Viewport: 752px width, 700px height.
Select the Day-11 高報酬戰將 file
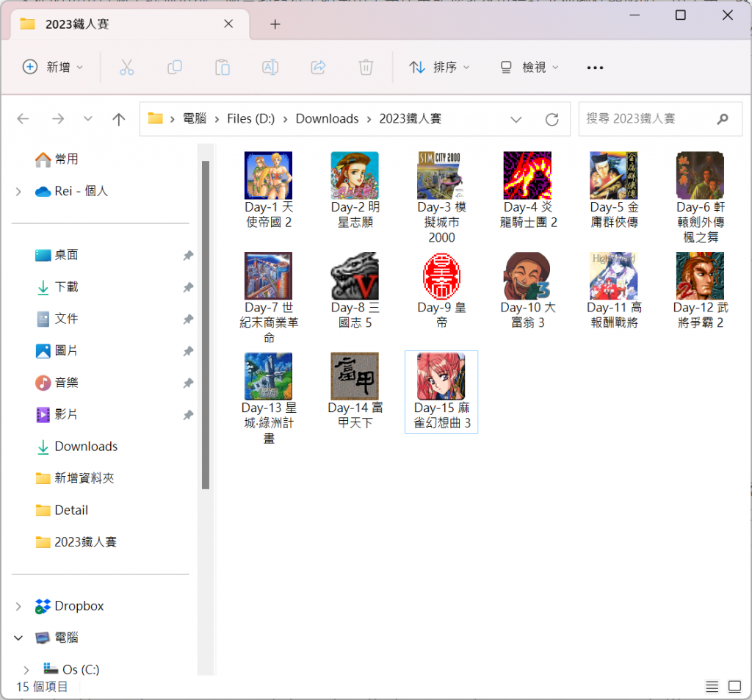click(614, 291)
